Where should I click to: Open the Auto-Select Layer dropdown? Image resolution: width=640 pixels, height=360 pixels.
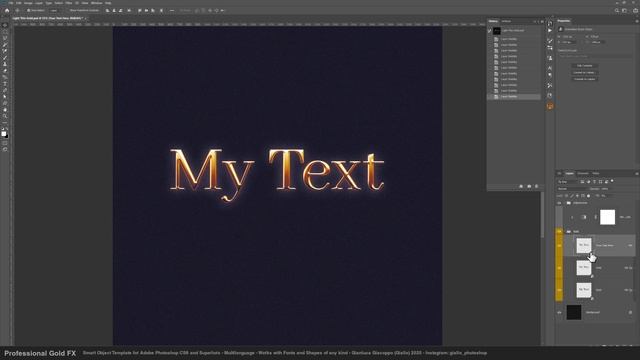coord(55,11)
